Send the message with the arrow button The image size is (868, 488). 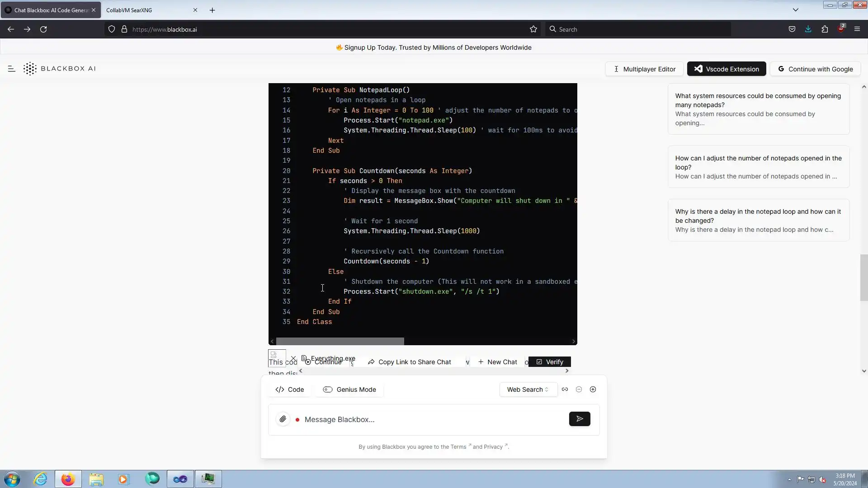point(580,419)
